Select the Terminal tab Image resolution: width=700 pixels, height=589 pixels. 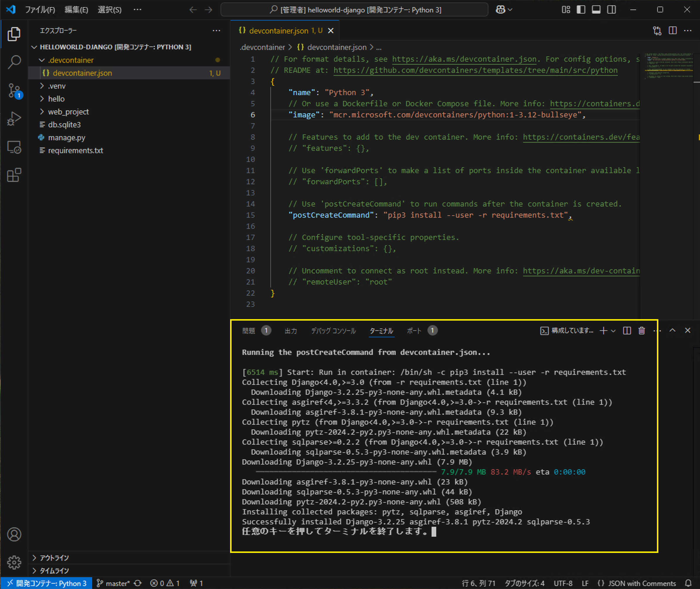(x=381, y=331)
